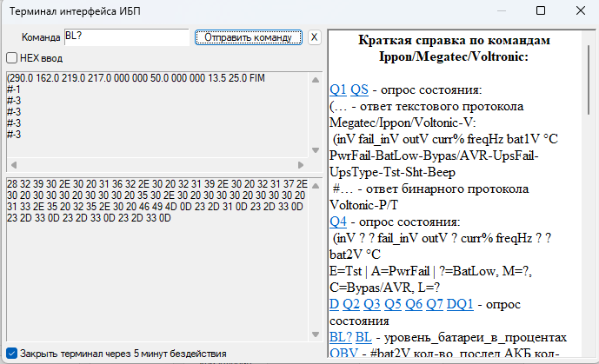Click the Q7 command link

coord(436,304)
